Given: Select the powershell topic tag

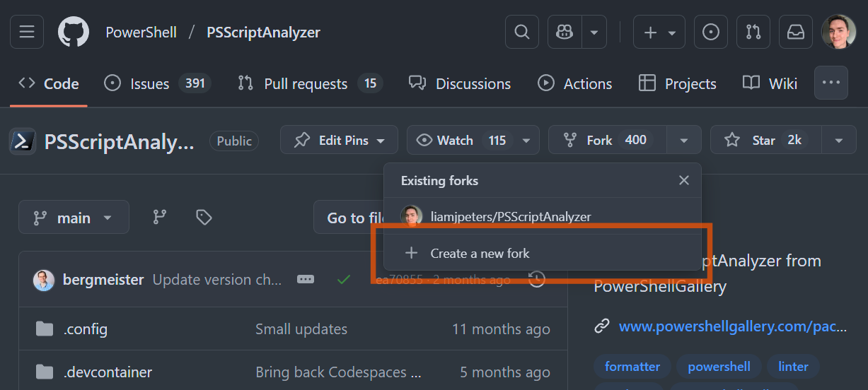Looking at the screenshot, I should [x=719, y=367].
